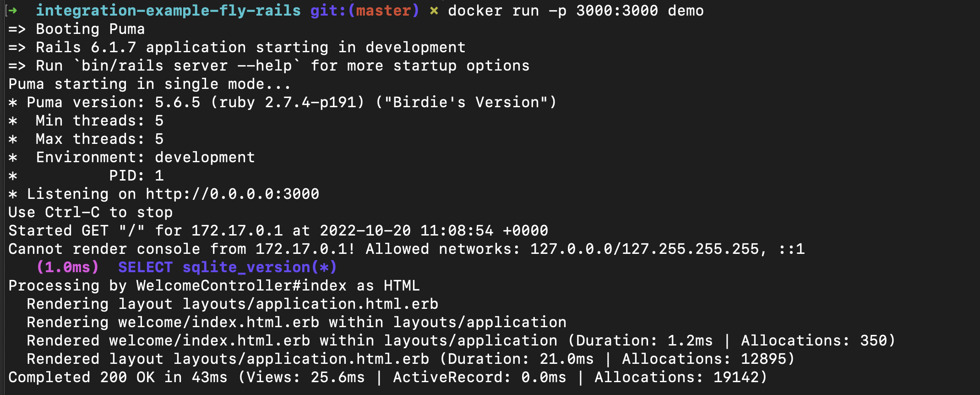Click the Environment: development line
The width and height of the screenshot is (980, 395).
click(145, 157)
